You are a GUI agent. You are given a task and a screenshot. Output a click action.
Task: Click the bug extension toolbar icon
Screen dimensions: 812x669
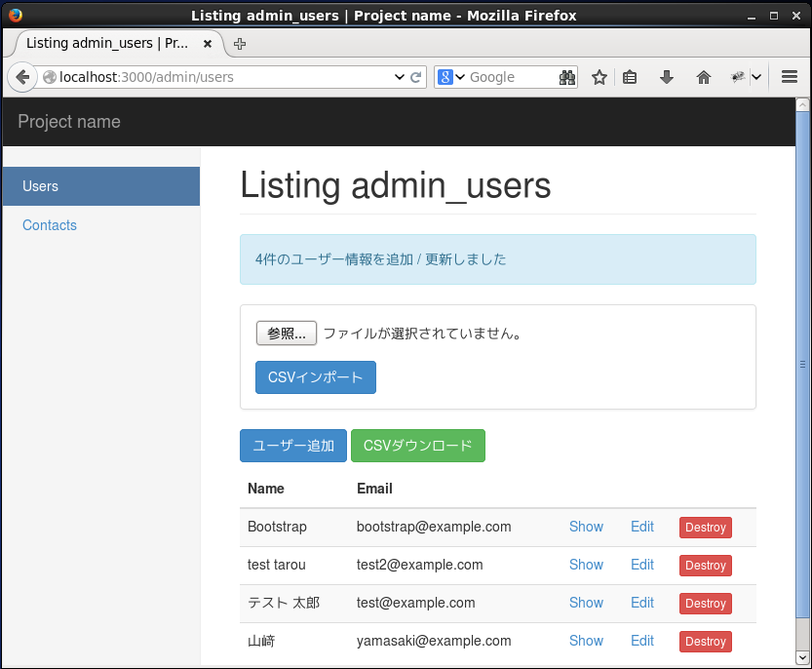click(x=738, y=77)
